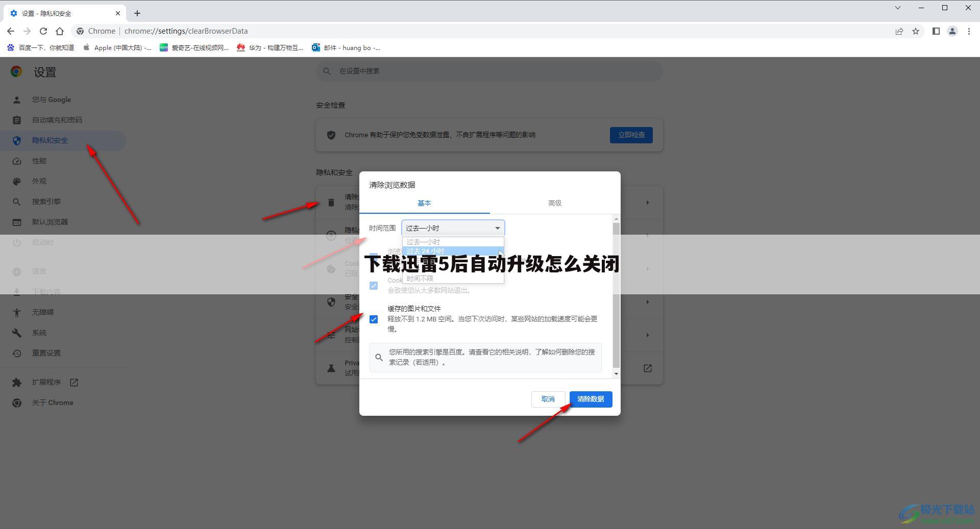The image size is (980, 529).
Task: Click the dialog scrollbar up arrow
Action: point(616,219)
